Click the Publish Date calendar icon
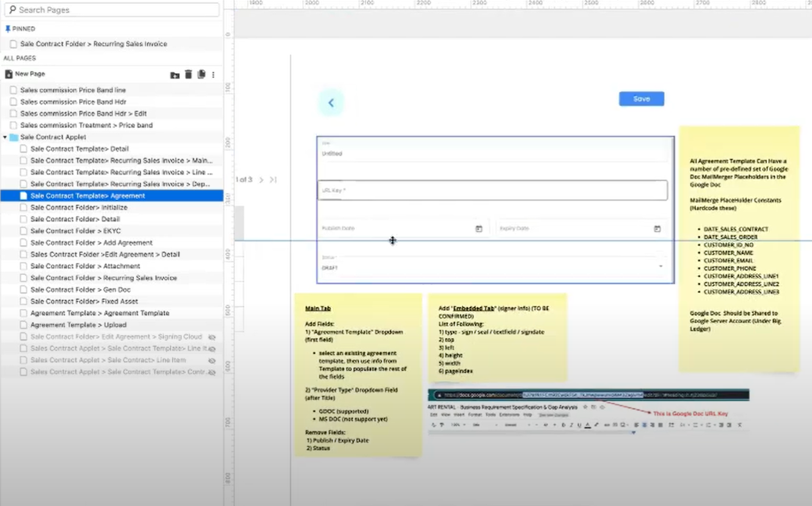812x506 pixels. pos(479,229)
